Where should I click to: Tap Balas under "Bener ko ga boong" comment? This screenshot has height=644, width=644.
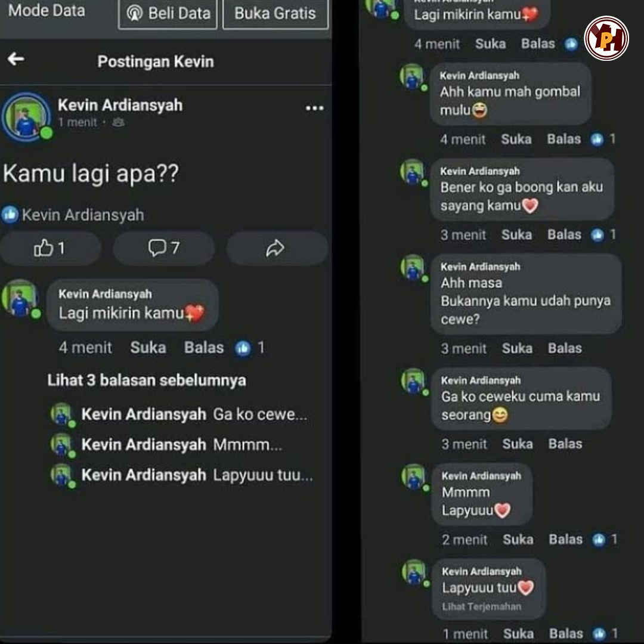(x=564, y=234)
